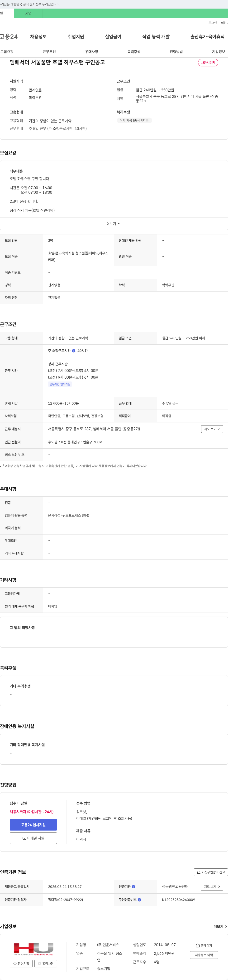Viewport: 228px width, 980px height.
Task: Open the 취업지원 main menu
Action: 76,36
